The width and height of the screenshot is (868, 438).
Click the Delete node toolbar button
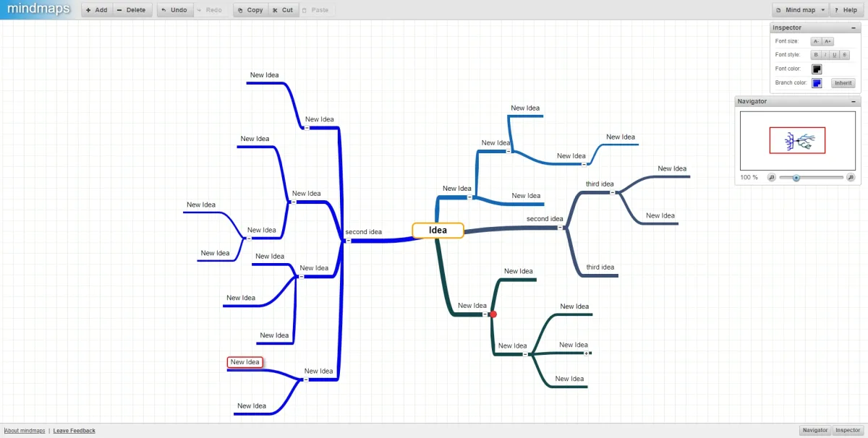(x=132, y=10)
